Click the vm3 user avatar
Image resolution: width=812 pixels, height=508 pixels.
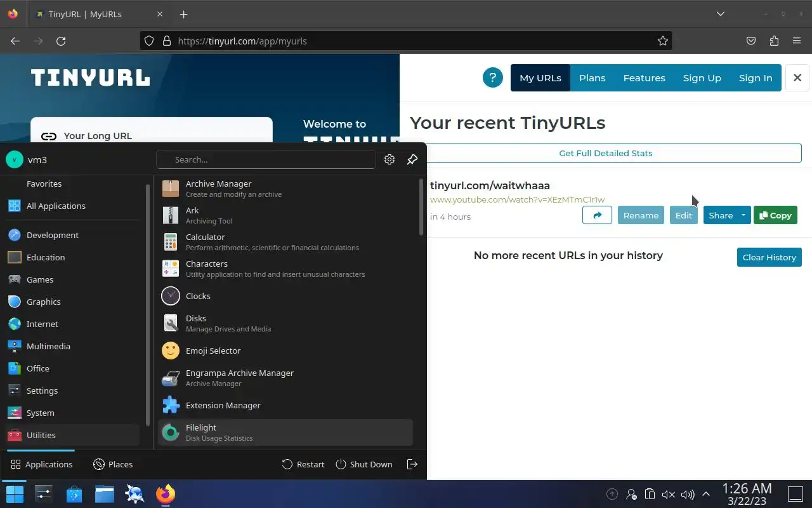(x=15, y=159)
